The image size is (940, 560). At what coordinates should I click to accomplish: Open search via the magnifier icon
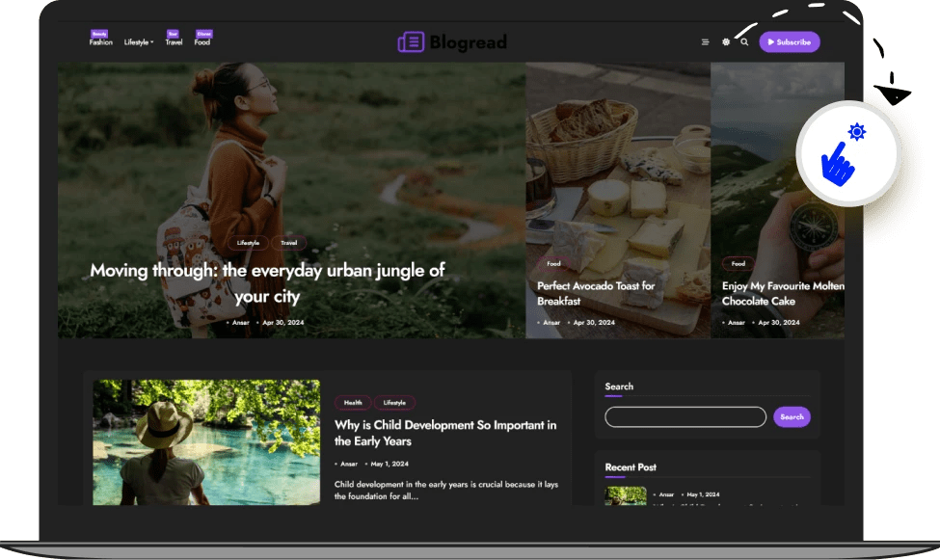(744, 42)
